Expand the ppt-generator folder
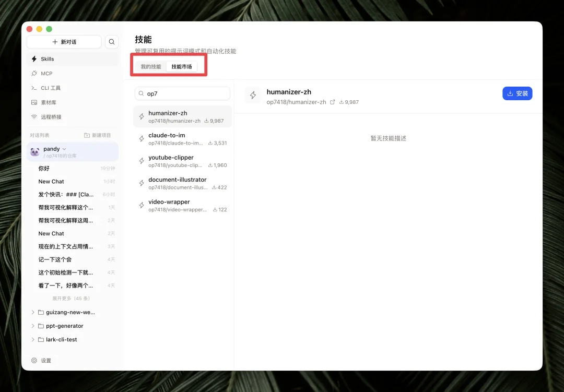Image resolution: width=564 pixels, height=392 pixels. (x=33, y=325)
